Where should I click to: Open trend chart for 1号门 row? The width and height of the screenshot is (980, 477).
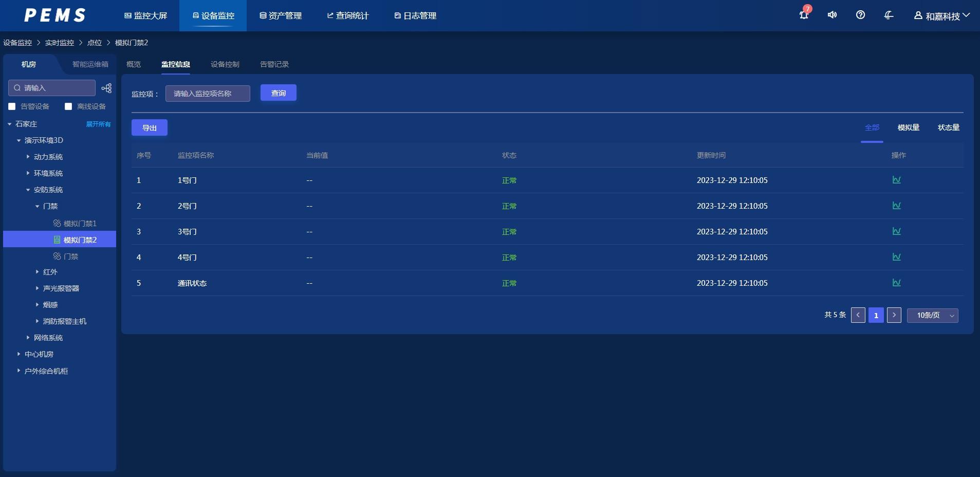click(x=896, y=180)
